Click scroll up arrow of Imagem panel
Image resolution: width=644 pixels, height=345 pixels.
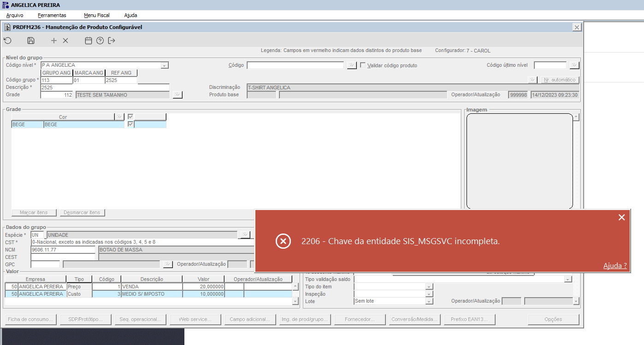coord(576,117)
